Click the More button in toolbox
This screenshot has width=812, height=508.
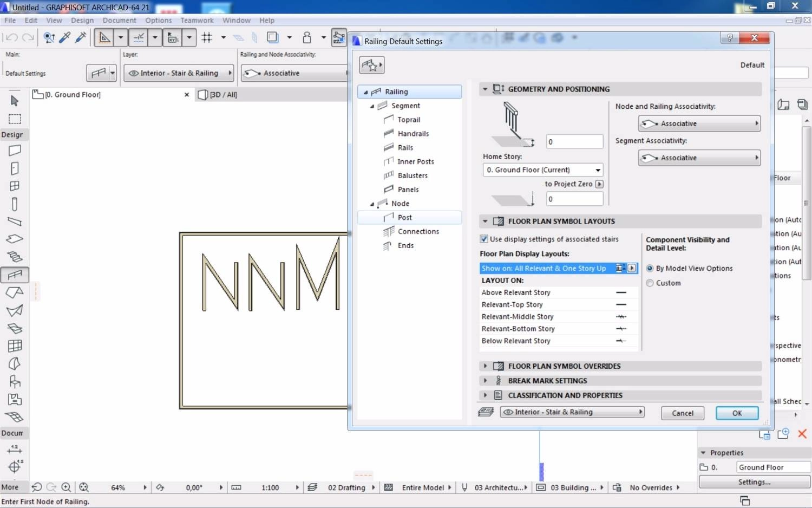(x=10, y=487)
